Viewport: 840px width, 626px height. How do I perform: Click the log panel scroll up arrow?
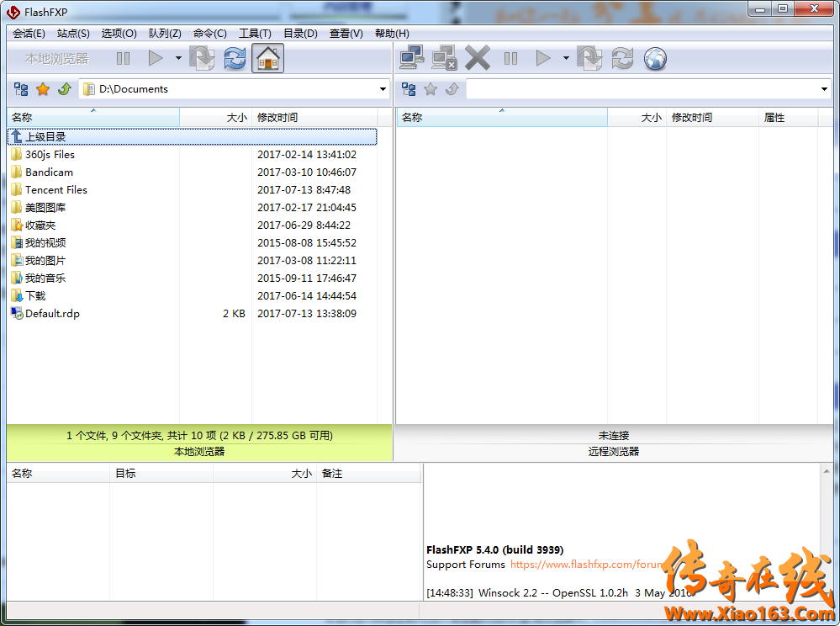point(827,472)
